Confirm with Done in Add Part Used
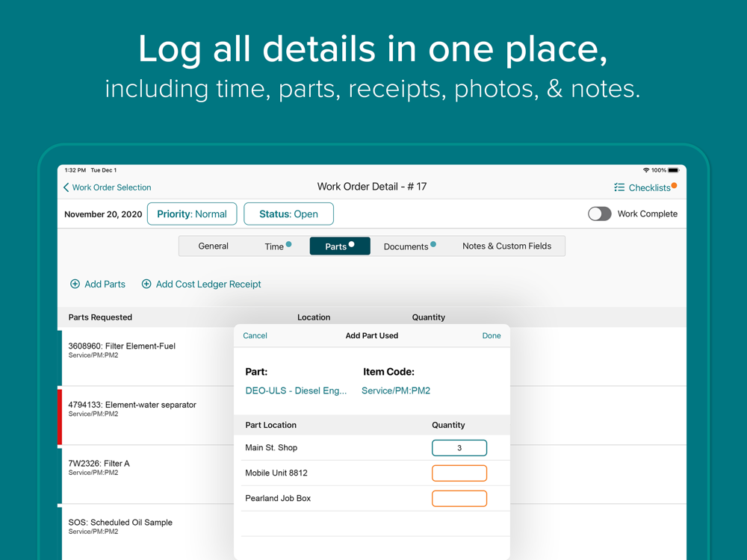This screenshot has height=560, width=747. click(x=492, y=336)
